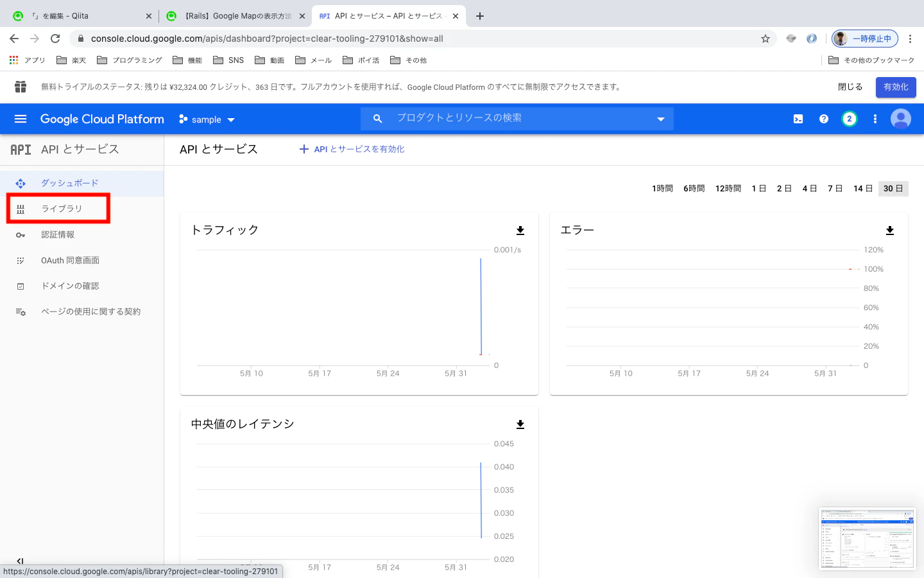Click the 有効化 button in trial banner
The height and width of the screenshot is (578, 924).
(x=896, y=87)
